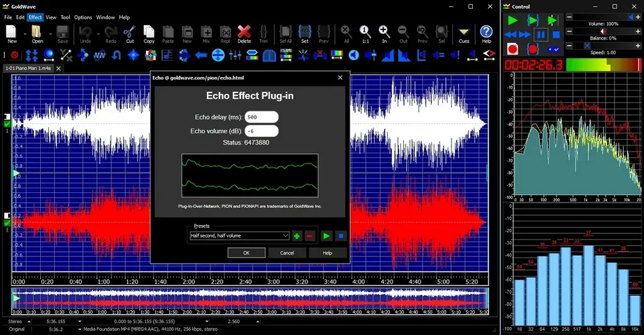
Task: Click the green Play button in Control window
Action: point(512,20)
